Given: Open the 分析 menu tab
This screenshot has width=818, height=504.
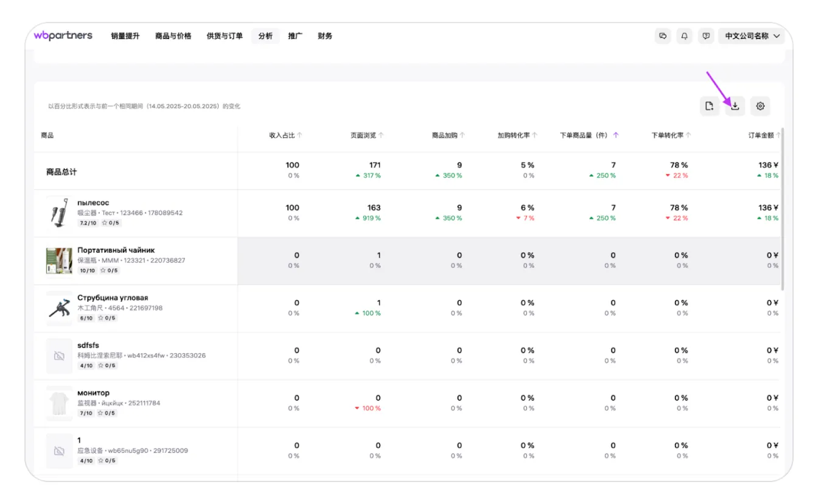Looking at the screenshot, I should (x=265, y=36).
